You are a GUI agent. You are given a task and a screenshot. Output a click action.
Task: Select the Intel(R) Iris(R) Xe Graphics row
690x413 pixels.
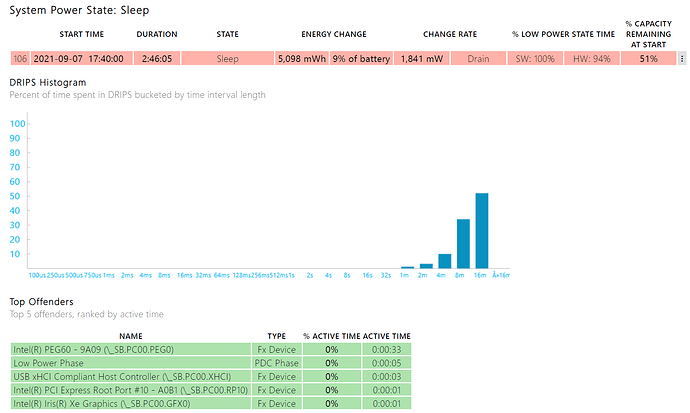click(211, 404)
